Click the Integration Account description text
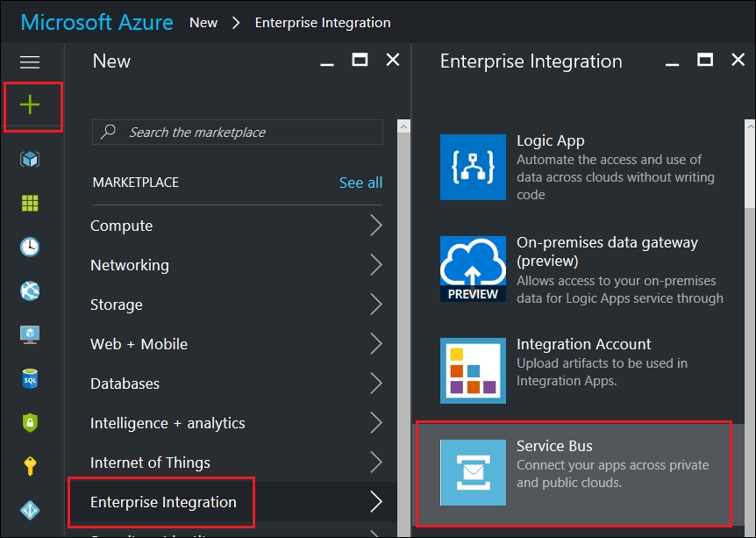Screen dimensions: 756x538 coord(603,372)
